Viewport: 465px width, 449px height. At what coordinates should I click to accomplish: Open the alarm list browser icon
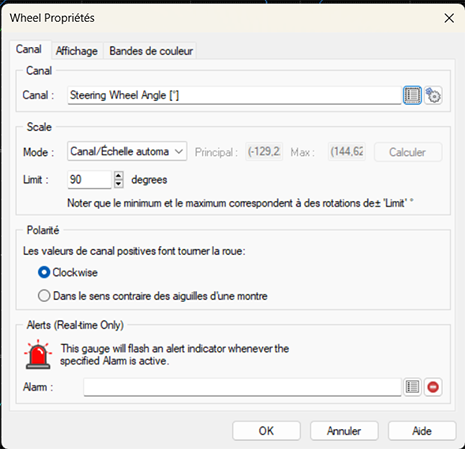pyautogui.click(x=412, y=387)
